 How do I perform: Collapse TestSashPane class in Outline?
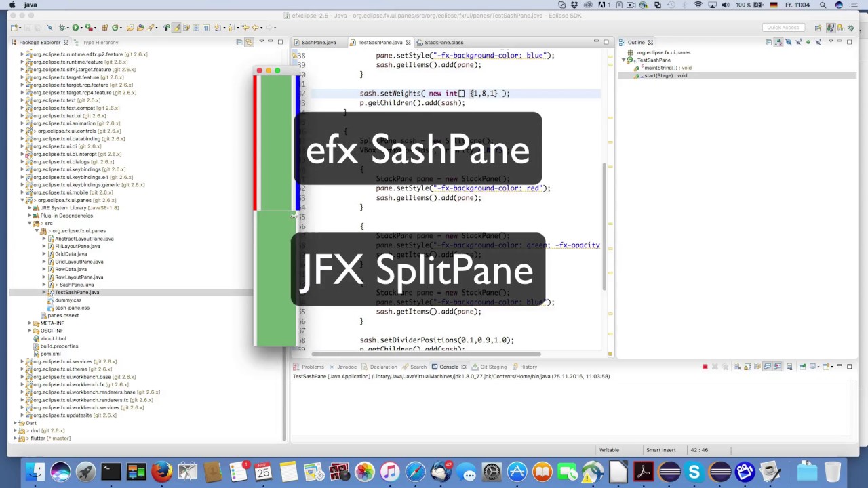(624, 60)
